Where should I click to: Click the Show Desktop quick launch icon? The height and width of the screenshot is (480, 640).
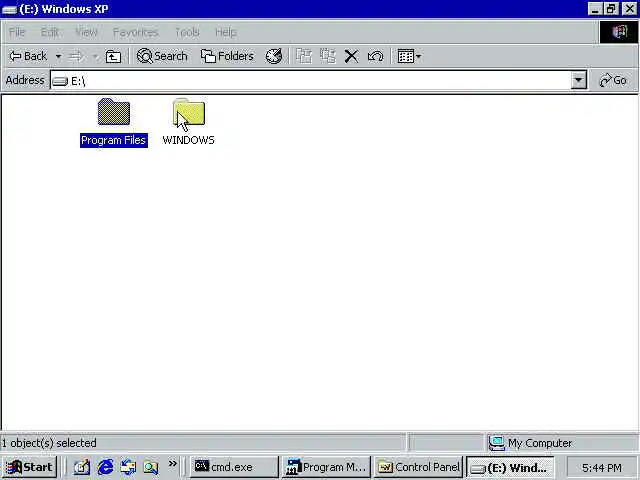click(x=82, y=467)
